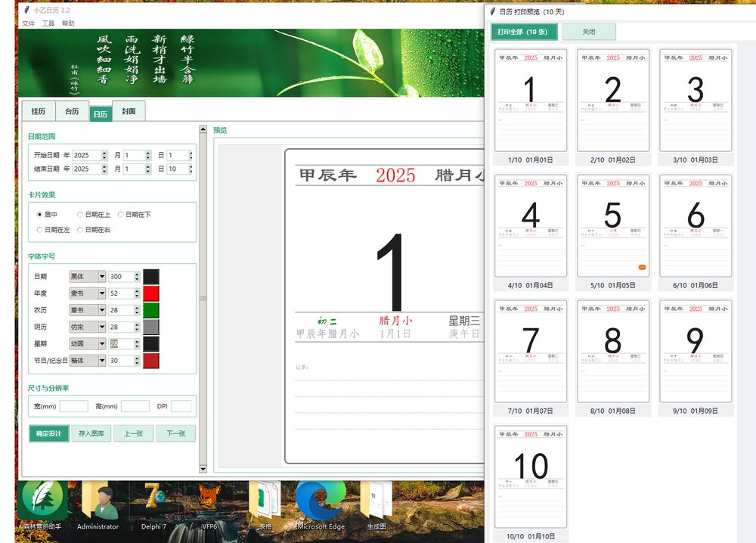Screen dimensions: 756x543
Task: Click the 开始日期 日 field showing 1
Action: click(x=178, y=155)
